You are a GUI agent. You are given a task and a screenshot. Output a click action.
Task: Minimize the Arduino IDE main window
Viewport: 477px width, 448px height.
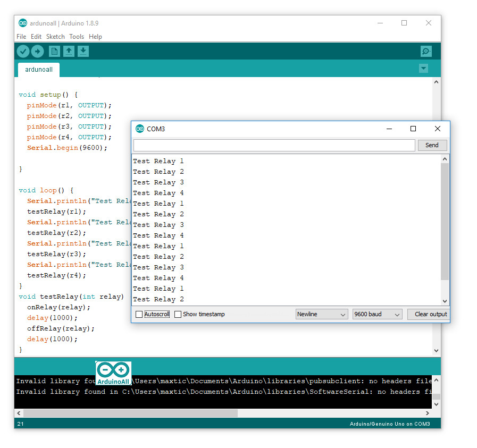380,23
